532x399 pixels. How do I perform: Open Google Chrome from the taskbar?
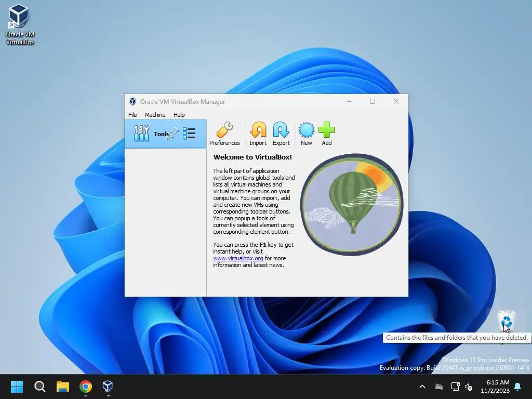click(86, 387)
